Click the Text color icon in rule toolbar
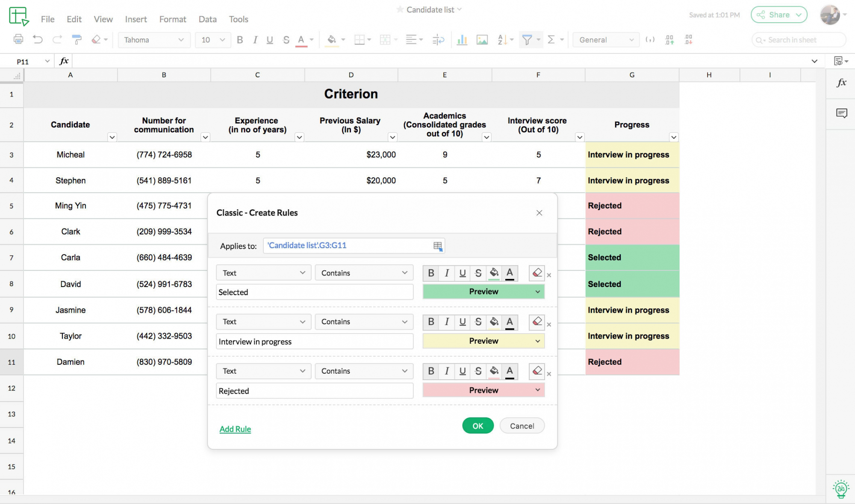The image size is (855, 504). (x=509, y=273)
